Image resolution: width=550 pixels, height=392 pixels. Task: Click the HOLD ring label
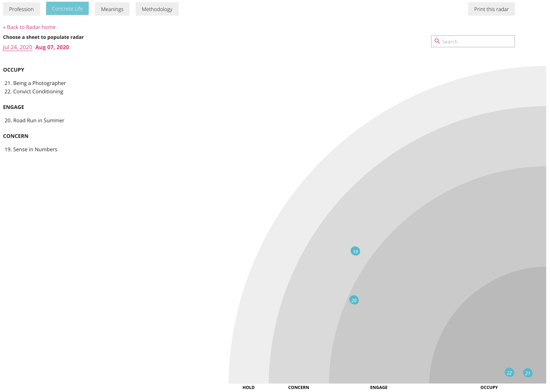(x=248, y=387)
